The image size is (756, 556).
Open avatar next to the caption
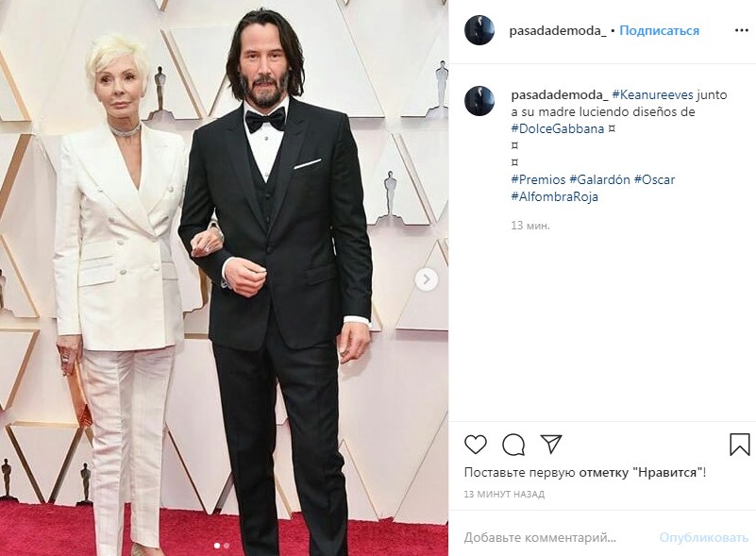tap(479, 101)
